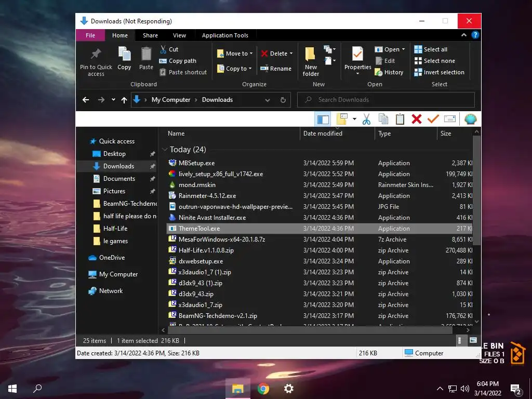Open Settings gear on the taskbar

point(288,389)
